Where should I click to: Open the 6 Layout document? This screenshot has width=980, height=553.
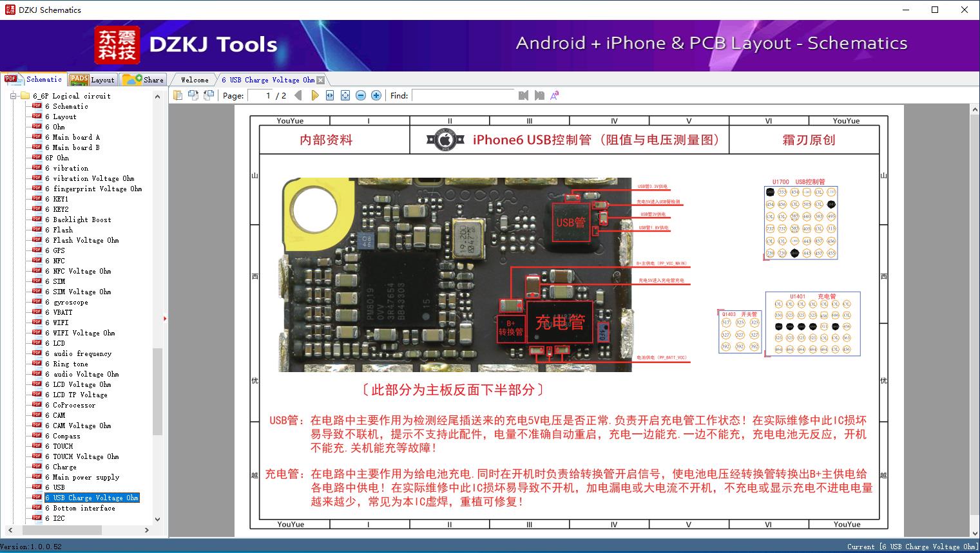pyautogui.click(x=61, y=117)
